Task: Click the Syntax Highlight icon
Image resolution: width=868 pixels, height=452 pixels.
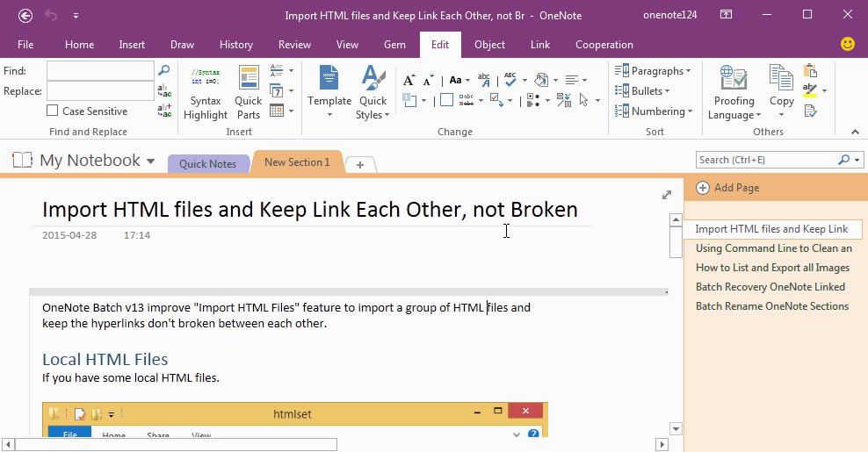Action: (206, 93)
